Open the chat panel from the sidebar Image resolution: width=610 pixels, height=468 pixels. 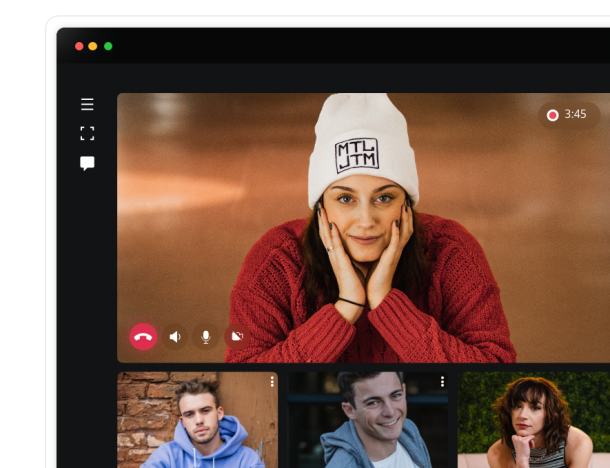87,163
